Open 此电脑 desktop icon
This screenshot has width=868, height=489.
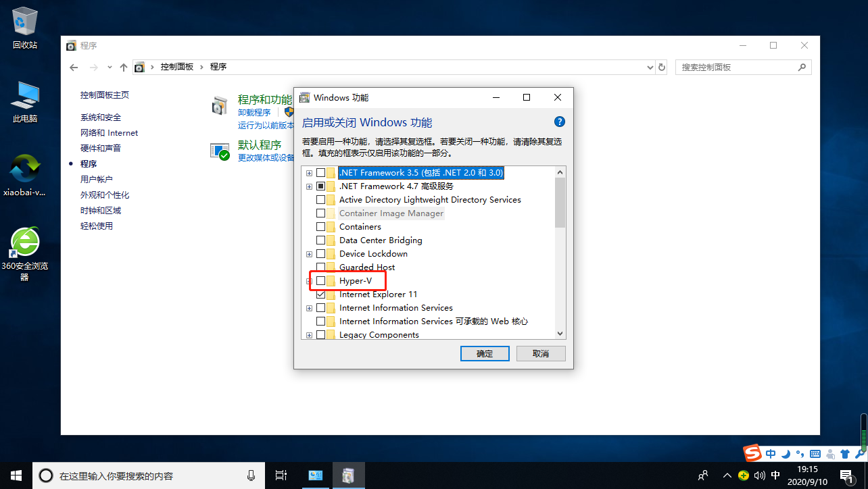pos(25,101)
